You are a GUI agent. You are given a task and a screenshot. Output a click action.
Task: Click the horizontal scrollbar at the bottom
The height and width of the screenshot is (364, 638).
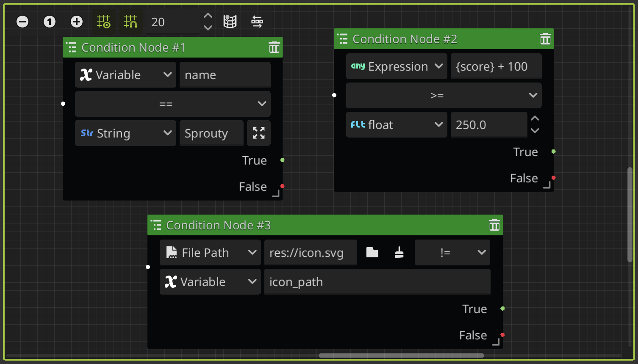point(401,356)
